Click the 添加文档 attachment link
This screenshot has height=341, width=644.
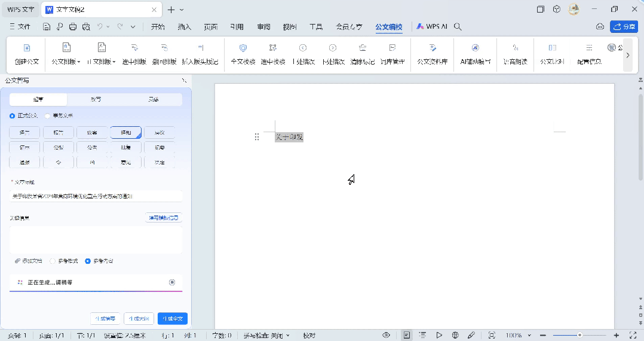coord(28,261)
